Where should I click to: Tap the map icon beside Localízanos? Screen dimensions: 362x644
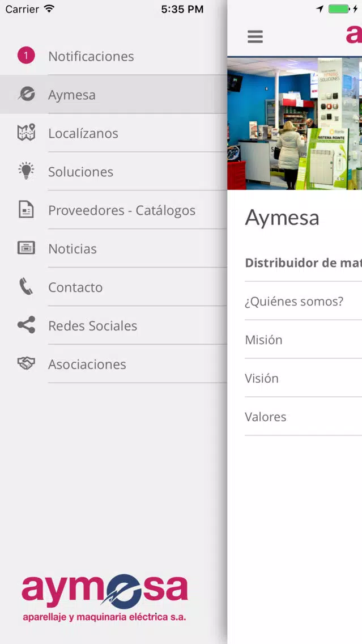tap(26, 133)
